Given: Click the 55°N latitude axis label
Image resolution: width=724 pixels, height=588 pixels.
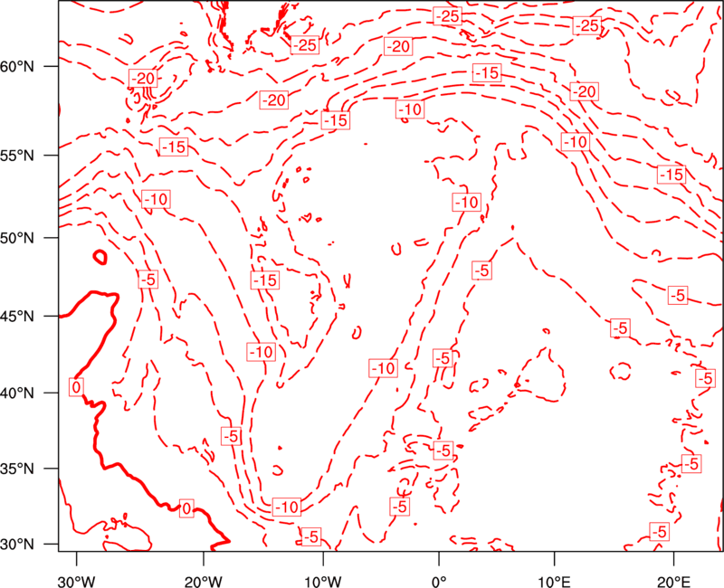Looking at the screenshot, I should (17, 155).
